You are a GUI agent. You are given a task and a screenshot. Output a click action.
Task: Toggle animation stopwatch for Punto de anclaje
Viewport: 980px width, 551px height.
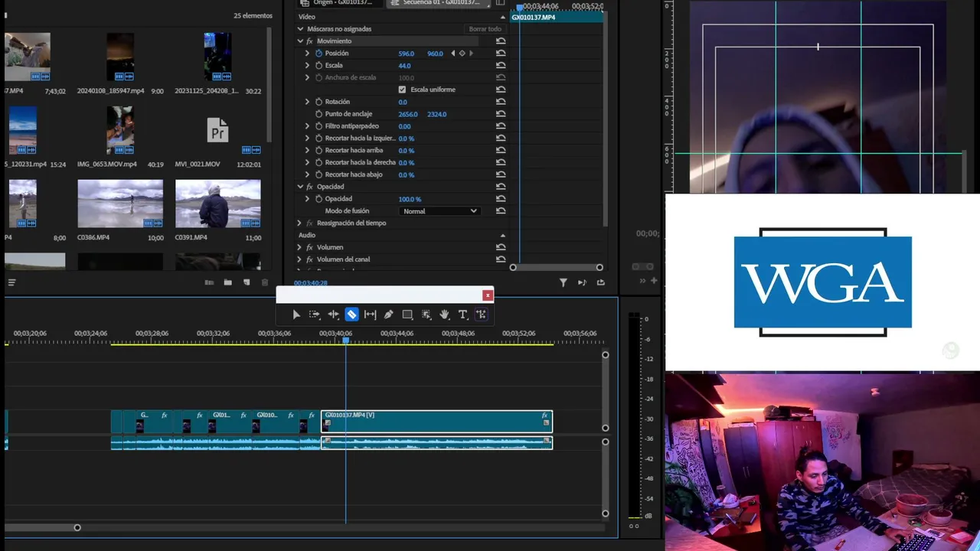[x=318, y=114]
